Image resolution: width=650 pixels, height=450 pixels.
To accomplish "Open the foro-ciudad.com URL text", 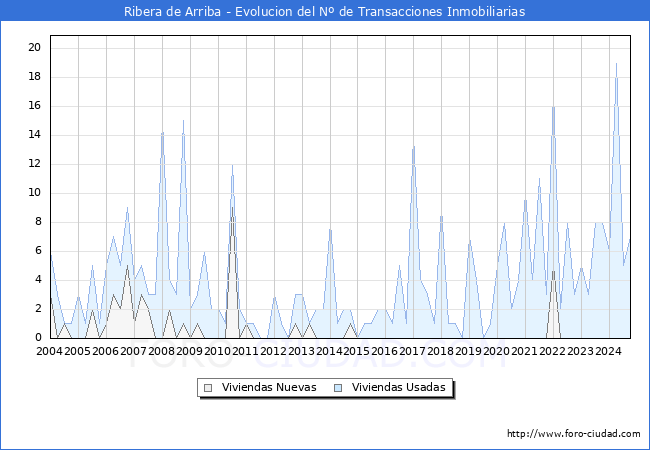I will [574, 434].
